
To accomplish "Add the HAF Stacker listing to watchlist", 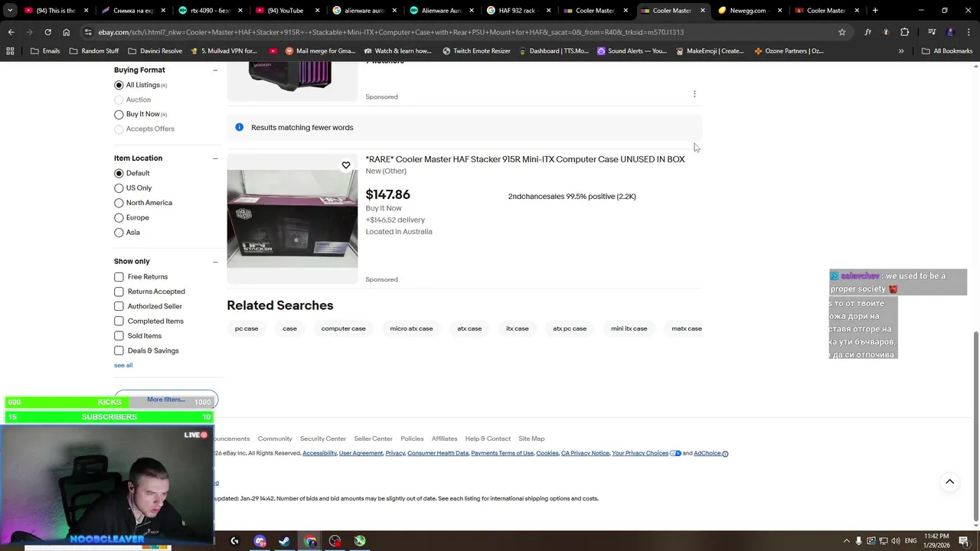I will 346,165.
